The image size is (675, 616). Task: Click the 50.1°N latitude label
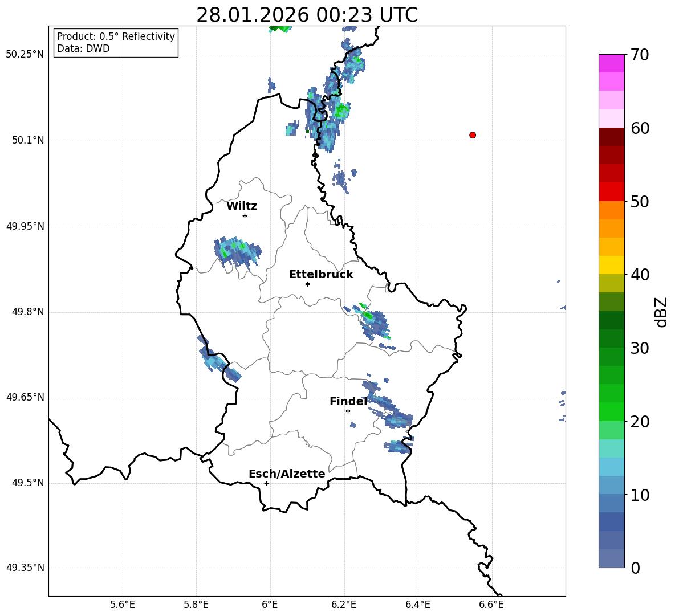(28, 141)
